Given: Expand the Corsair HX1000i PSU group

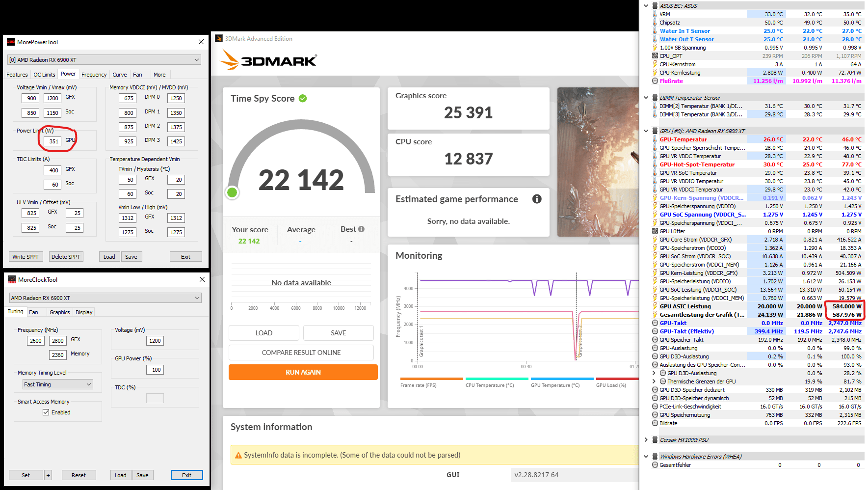Looking at the screenshot, I should (x=646, y=440).
